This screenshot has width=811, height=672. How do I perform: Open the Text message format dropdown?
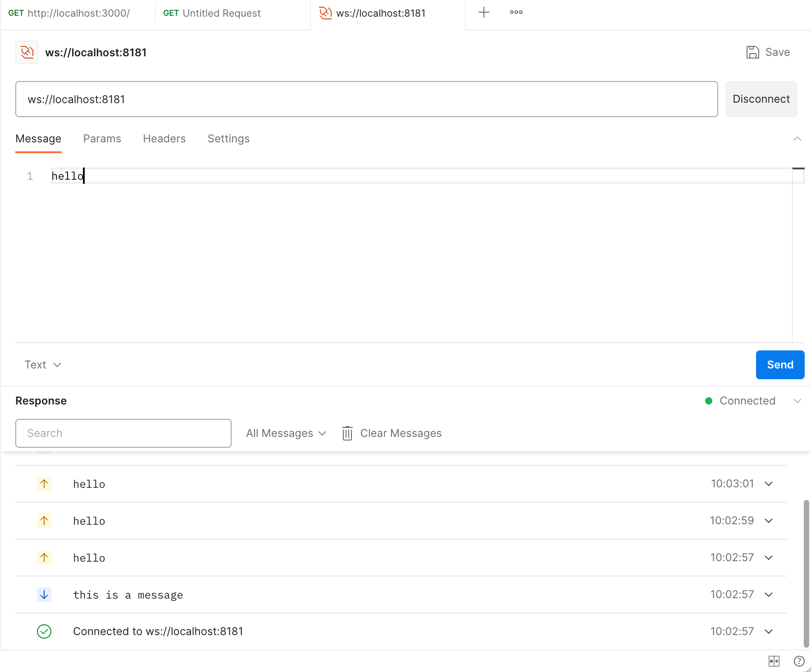[42, 365]
